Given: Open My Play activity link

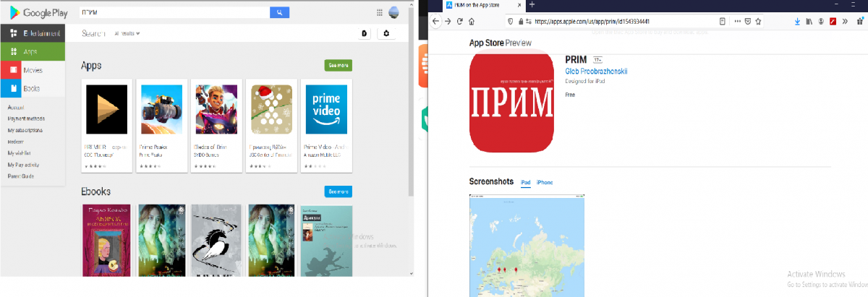Looking at the screenshot, I should tap(23, 165).
